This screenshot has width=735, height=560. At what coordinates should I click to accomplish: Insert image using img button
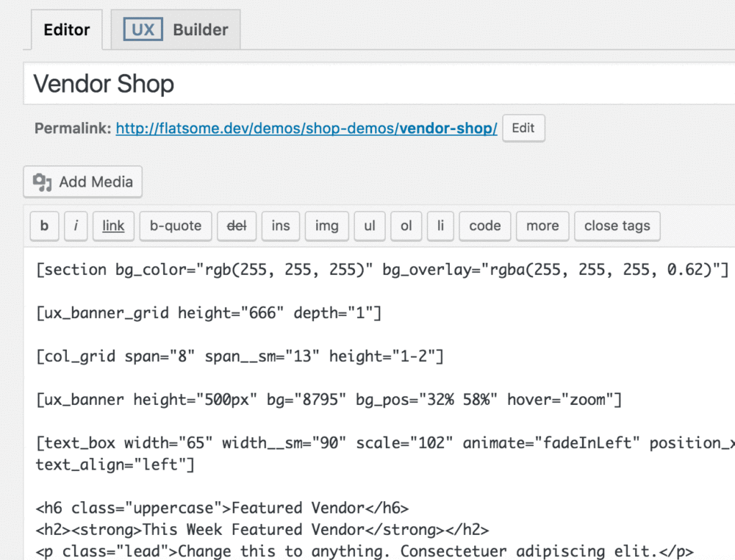[326, 226]
